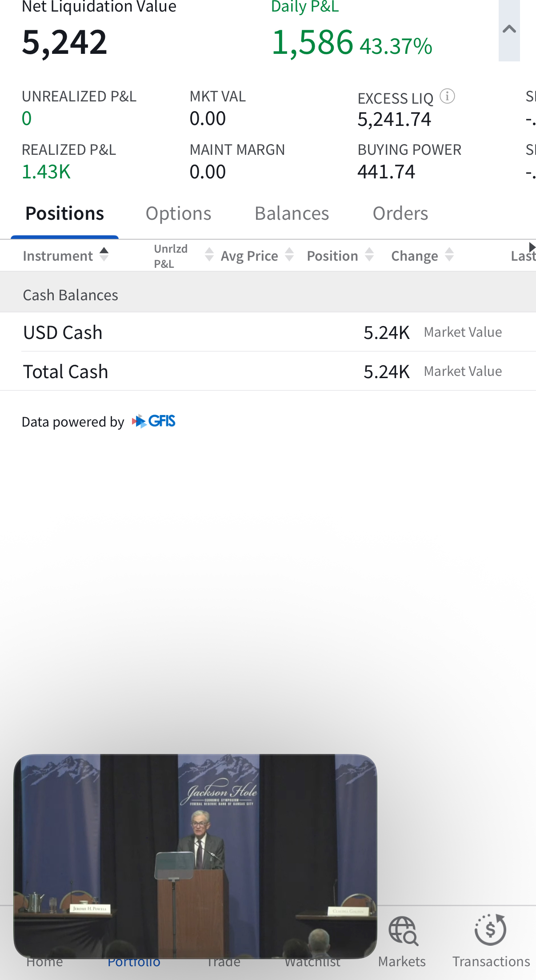Open the Orders tab

point(400,214)
